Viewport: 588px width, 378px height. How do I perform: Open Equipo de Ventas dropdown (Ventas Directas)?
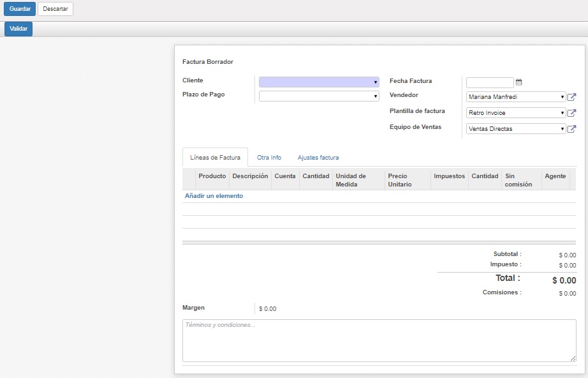pyautogui.click(x=515, y=129)
